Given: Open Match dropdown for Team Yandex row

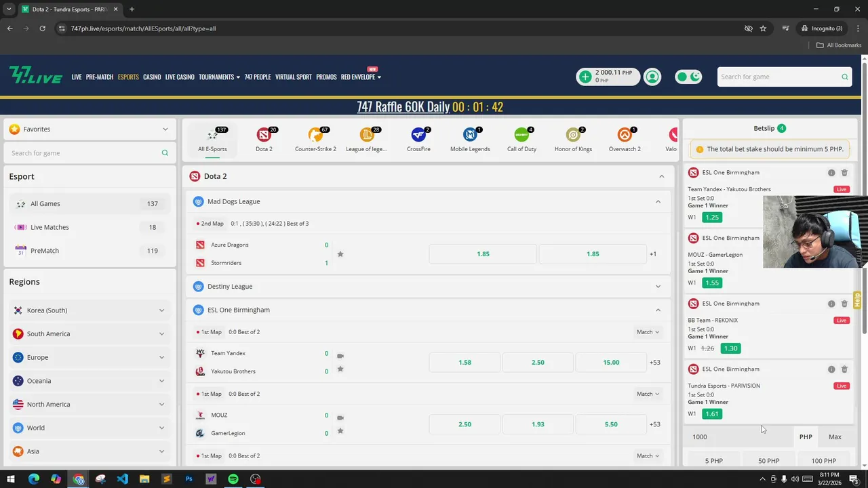Looking at the screenshot, I should [x=648, y=332].
